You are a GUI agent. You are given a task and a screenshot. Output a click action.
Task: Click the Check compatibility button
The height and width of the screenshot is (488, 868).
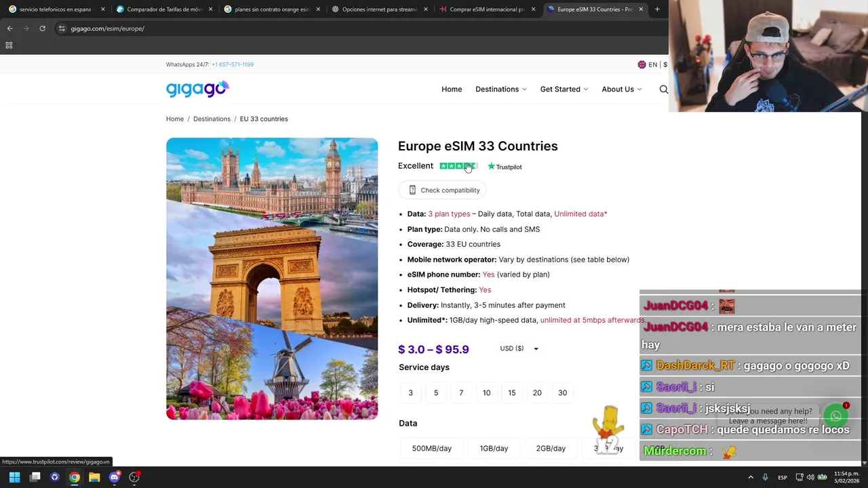tap(443, 190)
